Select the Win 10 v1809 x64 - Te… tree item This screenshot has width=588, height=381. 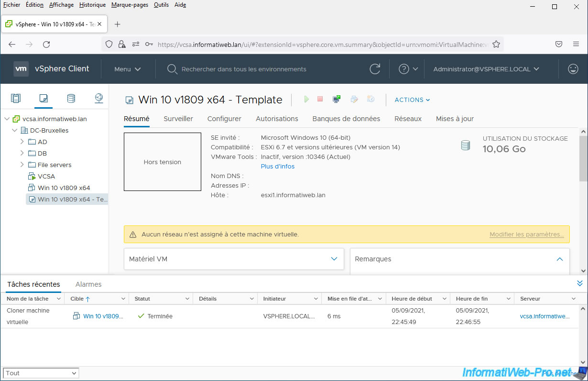point(67,199)
